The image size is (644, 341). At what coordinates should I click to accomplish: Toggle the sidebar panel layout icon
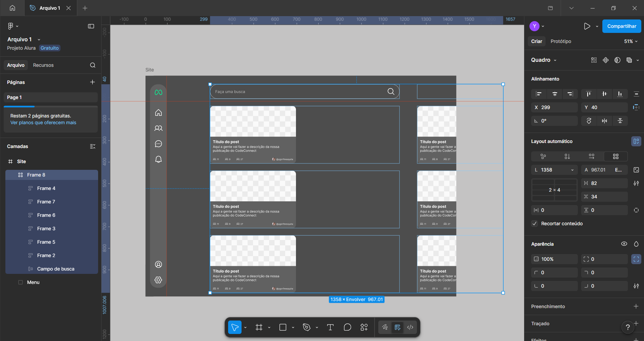click(x=91, y=26)
